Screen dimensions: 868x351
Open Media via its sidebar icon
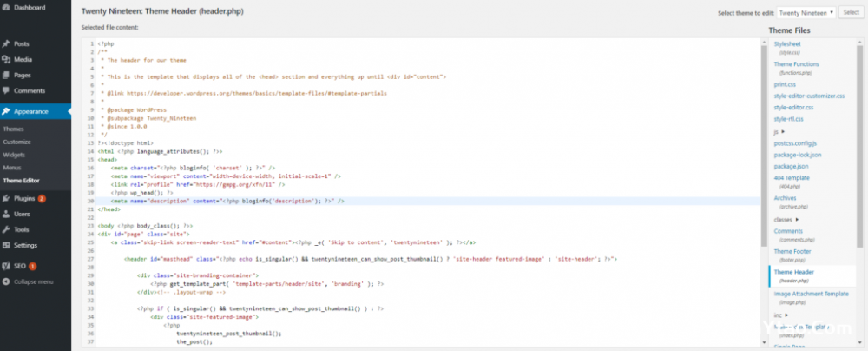tap(6, 59)
